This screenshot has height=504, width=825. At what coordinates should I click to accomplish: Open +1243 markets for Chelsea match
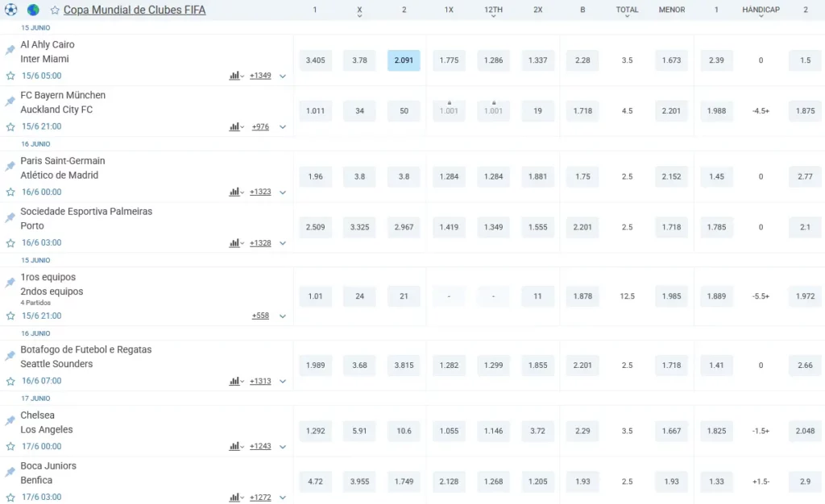pyautogui.click(x=260, y=446)
